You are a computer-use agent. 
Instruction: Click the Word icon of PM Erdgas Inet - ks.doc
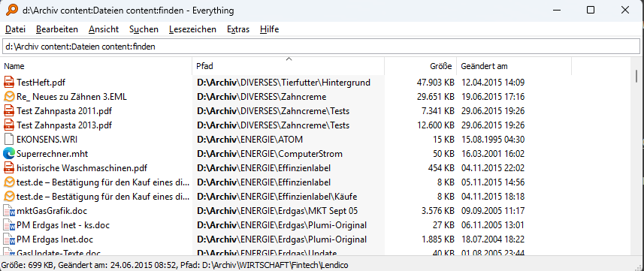click(8, 225)
